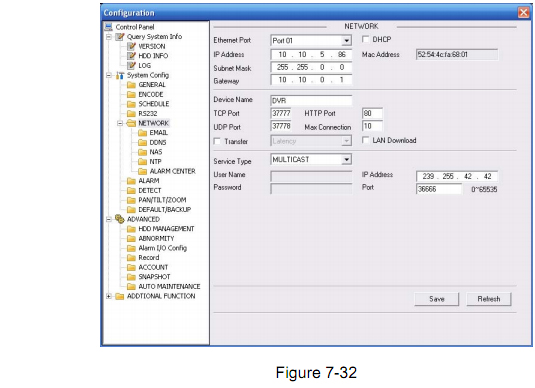
Task: Click the ALARM folder icon
Action: pos(131,181)
